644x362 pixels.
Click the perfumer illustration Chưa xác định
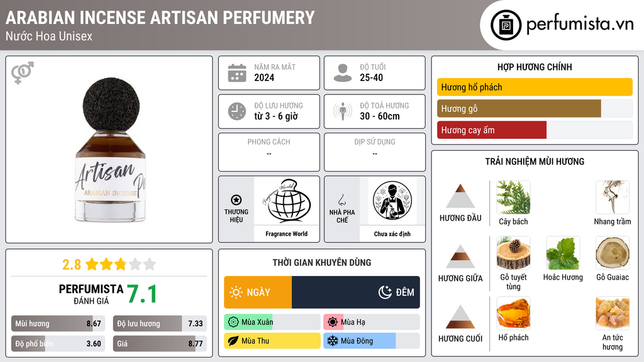(x=392, y=200)
